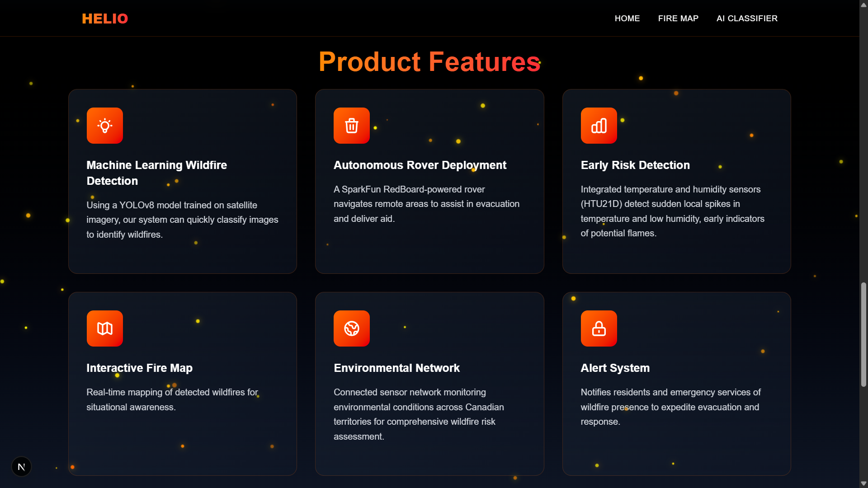Screen dimensions: 868x488
Task: Open the Next.js dev tools badge
Action: [21, 467]
